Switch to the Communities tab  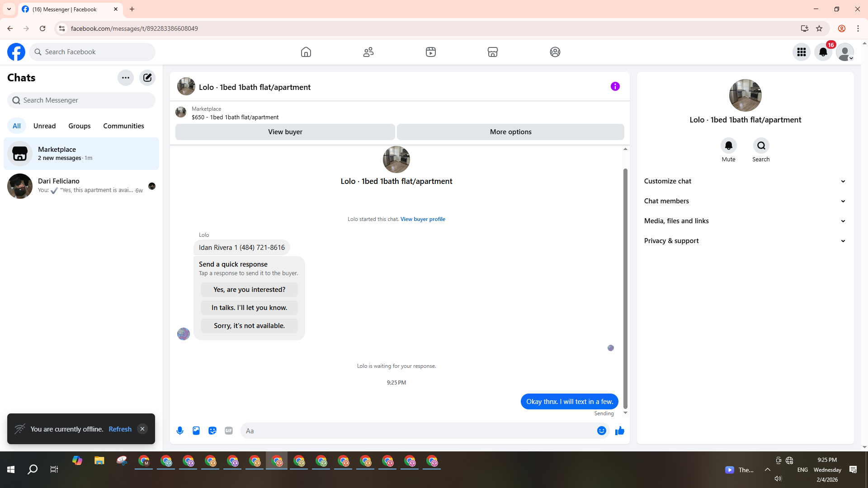tap(123, 126)
